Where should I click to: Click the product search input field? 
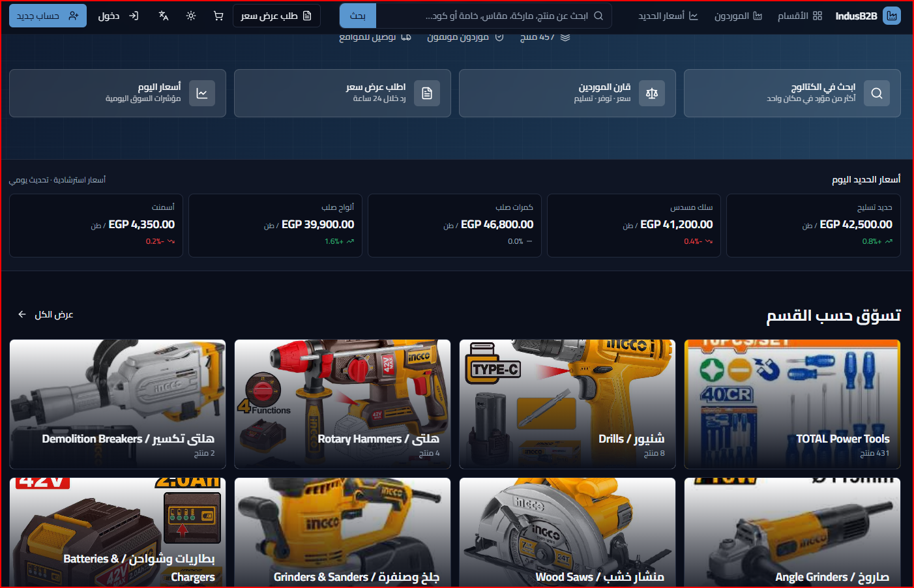494,16
